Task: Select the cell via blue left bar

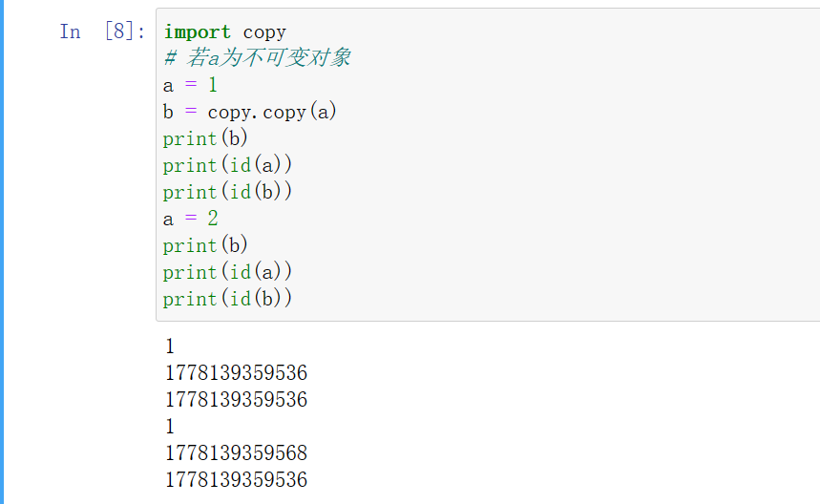Action: [x=2, y=252]
